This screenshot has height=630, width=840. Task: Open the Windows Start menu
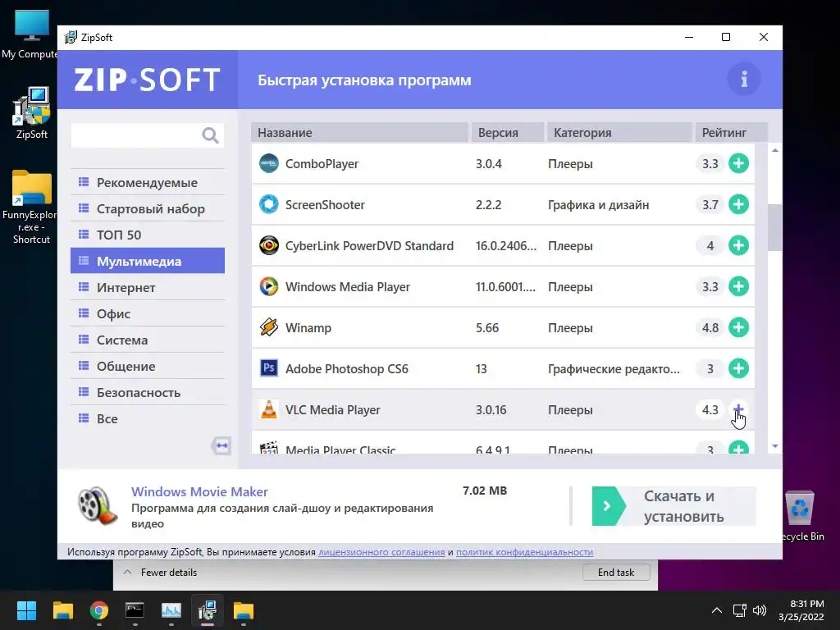[26, 610]
